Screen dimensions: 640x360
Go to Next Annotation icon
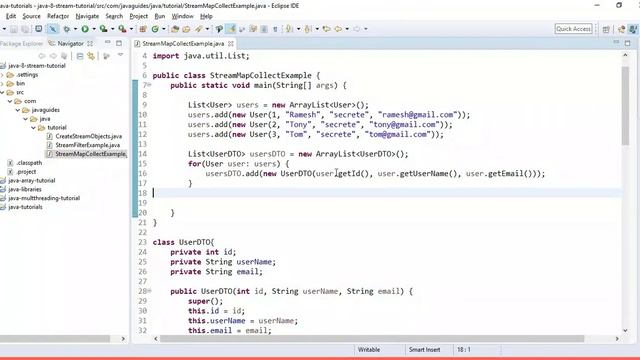(x=289, y=29)
